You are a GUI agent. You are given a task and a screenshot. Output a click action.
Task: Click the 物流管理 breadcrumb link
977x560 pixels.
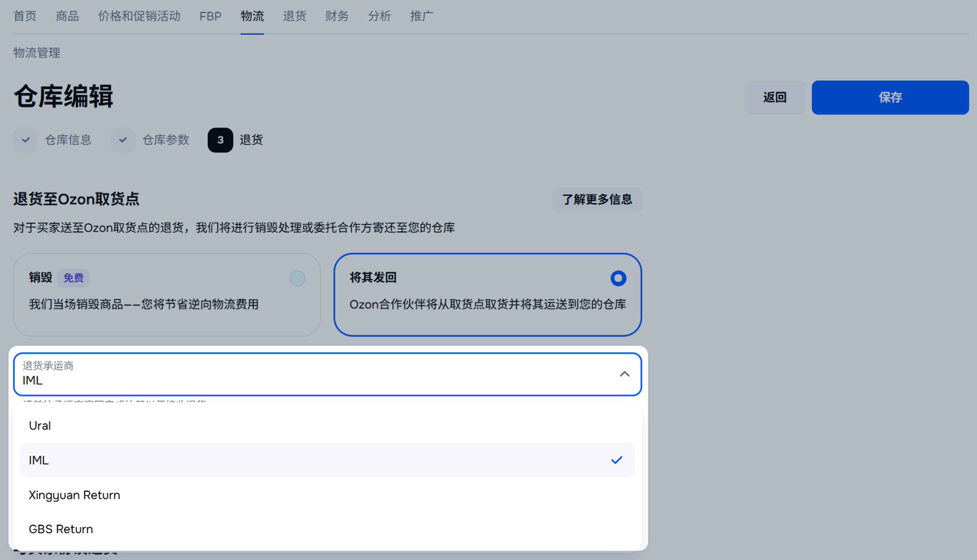pos(37,53)
